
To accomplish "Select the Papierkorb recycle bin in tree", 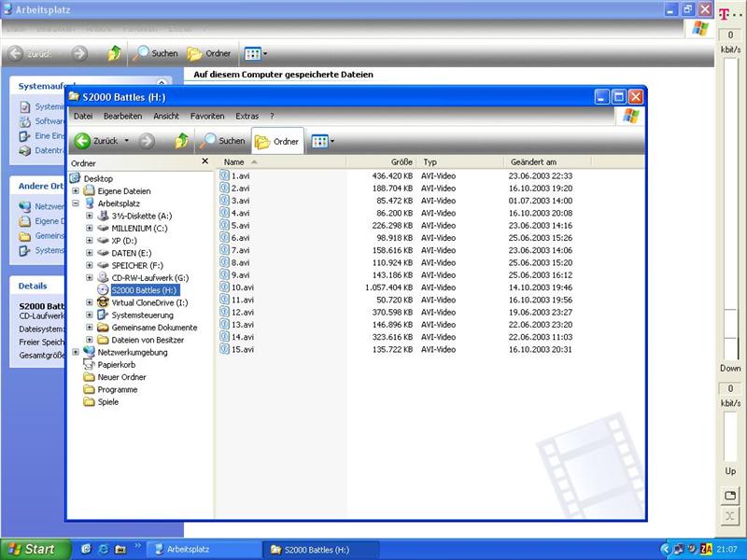I will [116, 365].
